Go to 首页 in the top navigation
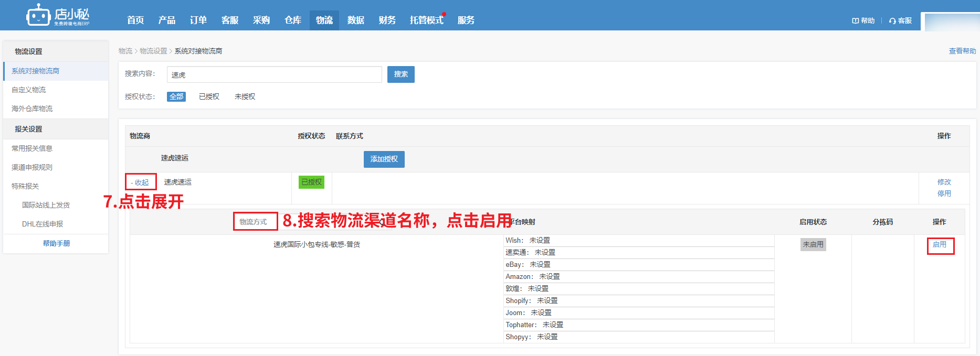The height and width of the screenshot is (356, 980). (x=135, y=20)
